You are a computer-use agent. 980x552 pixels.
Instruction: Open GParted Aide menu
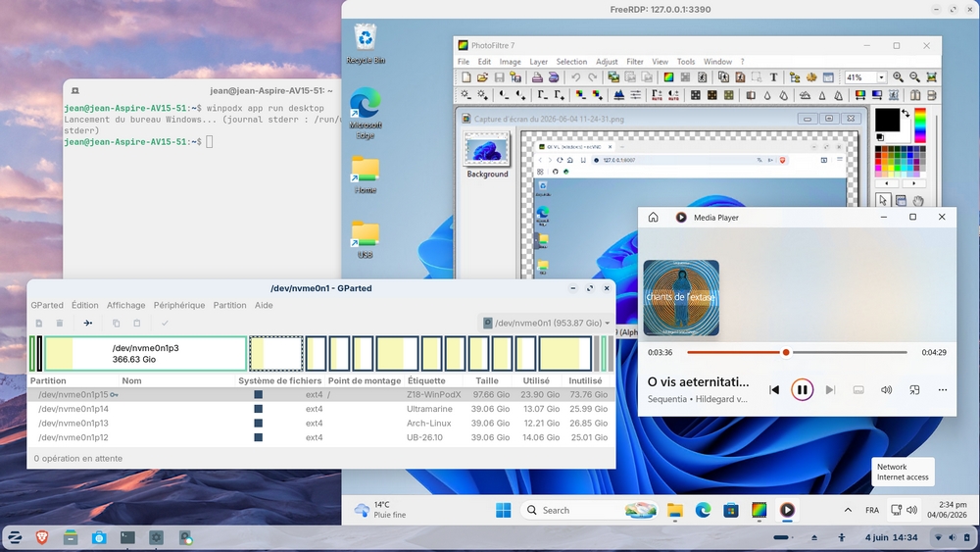264,305
